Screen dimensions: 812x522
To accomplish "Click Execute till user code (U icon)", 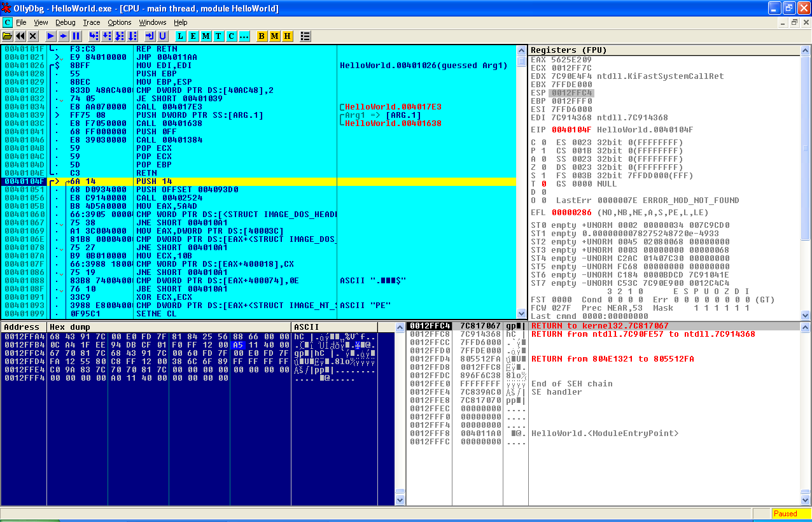I will click(x=163, y=36).
